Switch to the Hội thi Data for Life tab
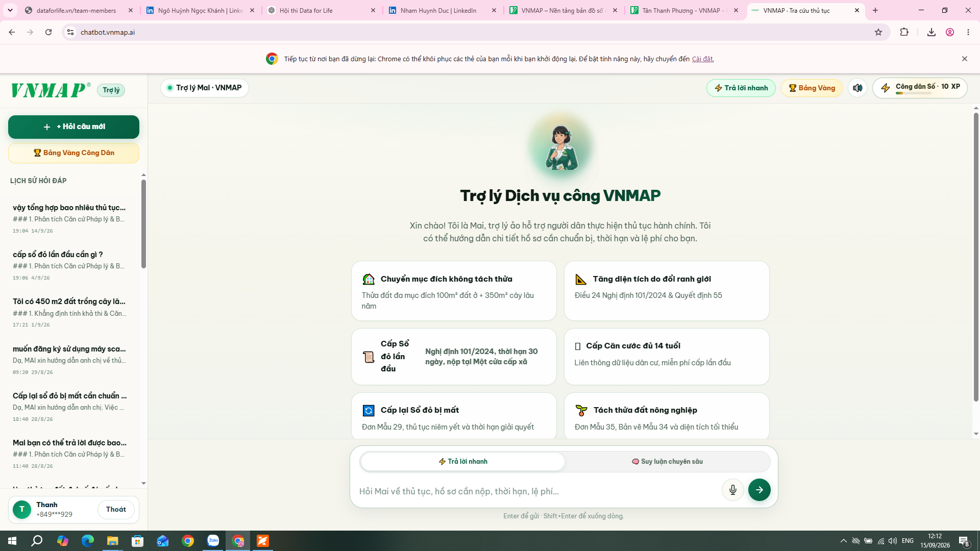 tap(322, 10)
